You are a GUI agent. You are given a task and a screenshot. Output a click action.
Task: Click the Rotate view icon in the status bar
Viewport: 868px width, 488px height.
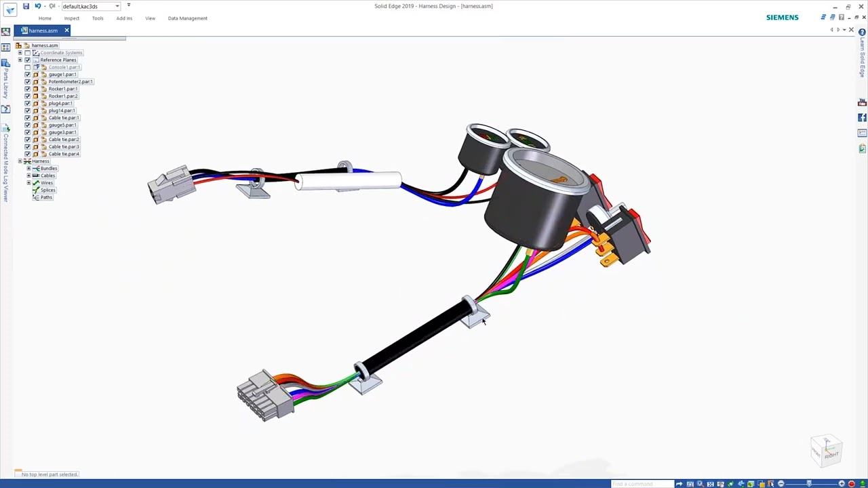pyautogui.click(x=730, y=483)
